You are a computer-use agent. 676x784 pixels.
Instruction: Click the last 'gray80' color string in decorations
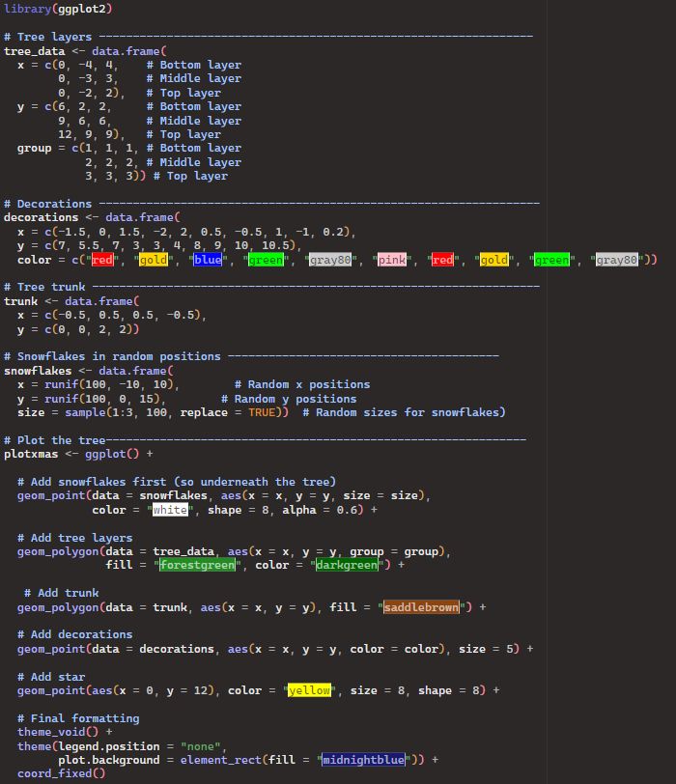coord(616,260)
